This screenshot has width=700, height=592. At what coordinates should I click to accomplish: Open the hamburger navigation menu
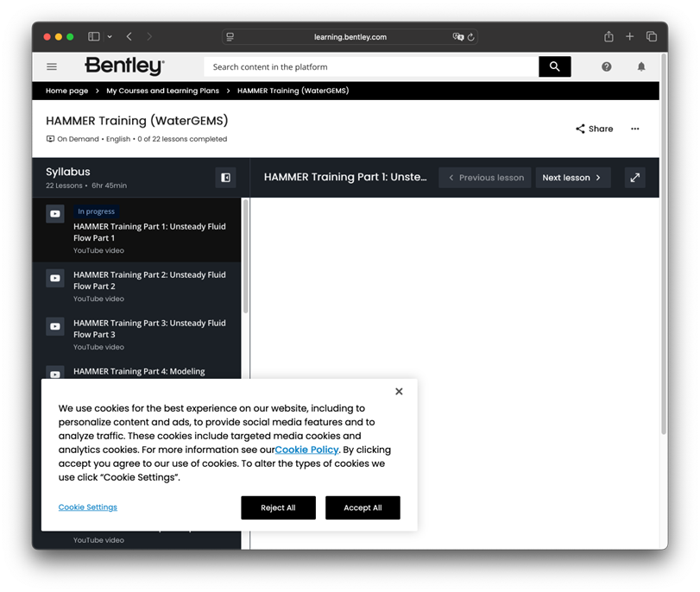(52, 66)
